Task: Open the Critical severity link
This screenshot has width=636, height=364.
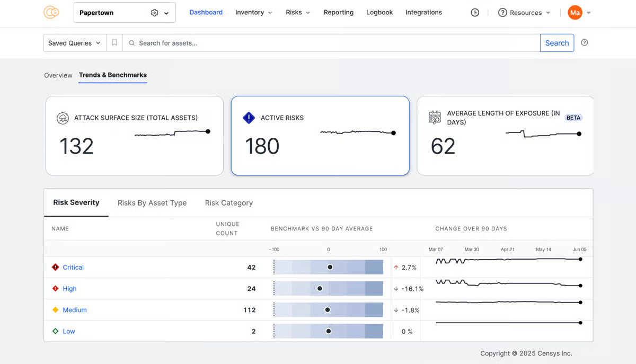Action: 73,268
